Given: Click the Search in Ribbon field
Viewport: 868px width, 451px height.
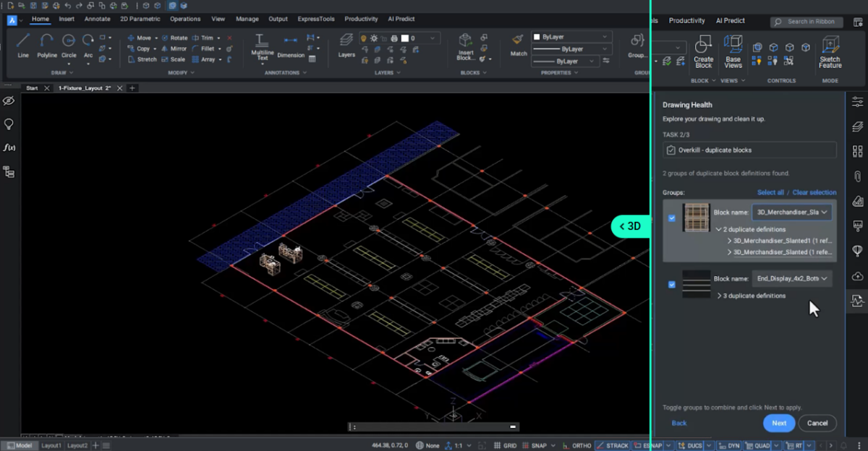Looking at the screenshot, I should point(806,21).
